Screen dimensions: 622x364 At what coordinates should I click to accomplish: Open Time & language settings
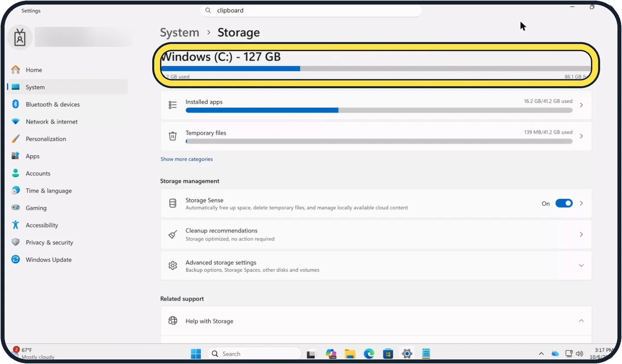pos(68,191)
